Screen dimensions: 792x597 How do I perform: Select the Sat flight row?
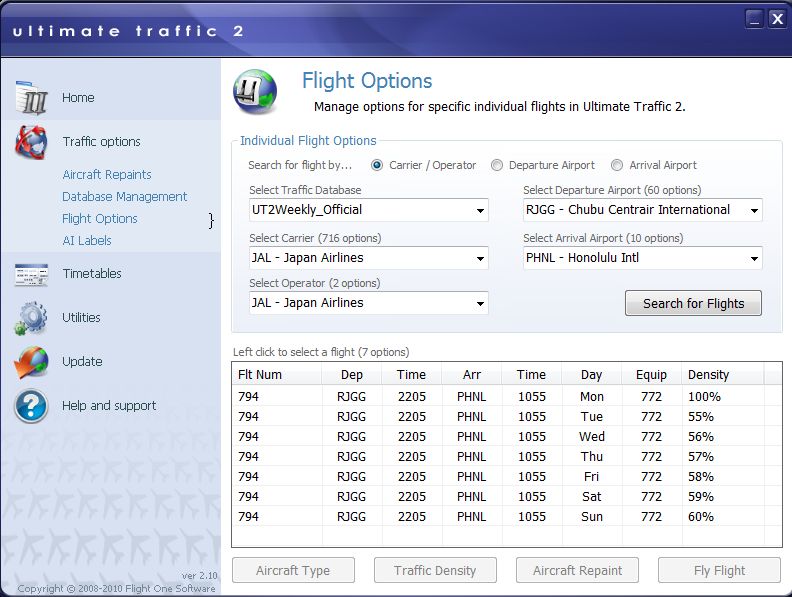(507, 496)
